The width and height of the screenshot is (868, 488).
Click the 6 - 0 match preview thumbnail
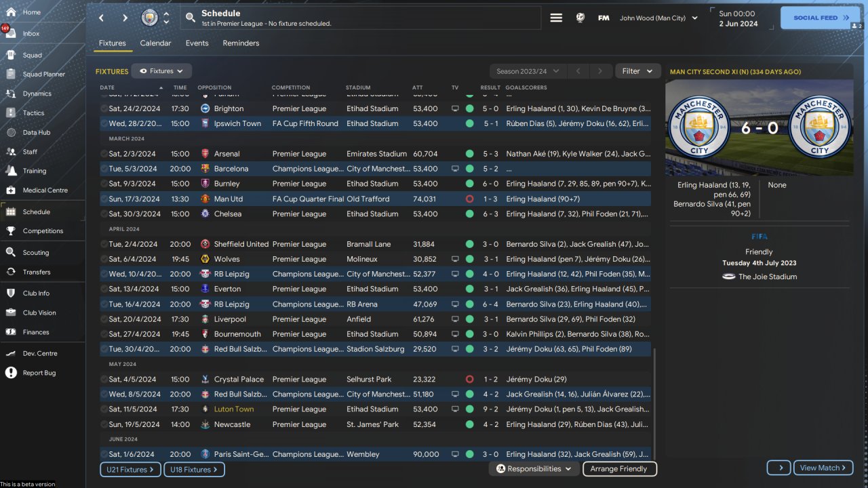click(759, 128)
